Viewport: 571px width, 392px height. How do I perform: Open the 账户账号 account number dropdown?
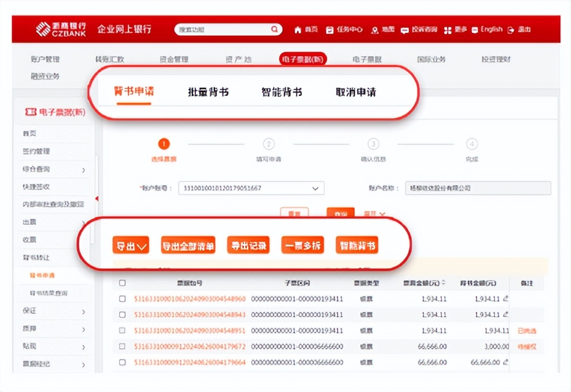point(315,188)
